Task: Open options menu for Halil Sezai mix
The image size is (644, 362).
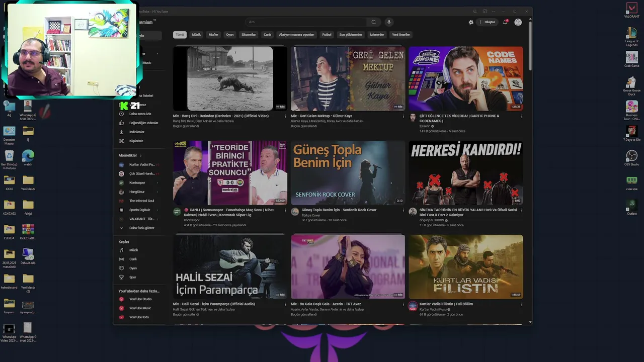Action: 285,304
